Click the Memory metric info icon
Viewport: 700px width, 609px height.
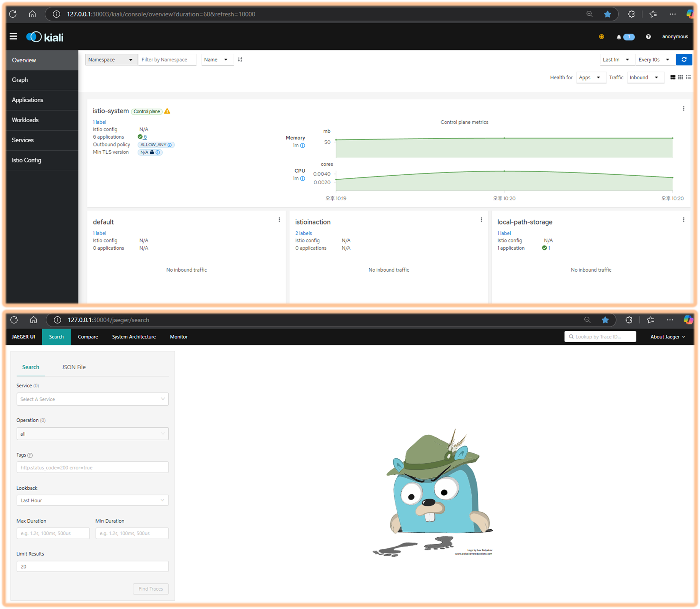point(303,145)
